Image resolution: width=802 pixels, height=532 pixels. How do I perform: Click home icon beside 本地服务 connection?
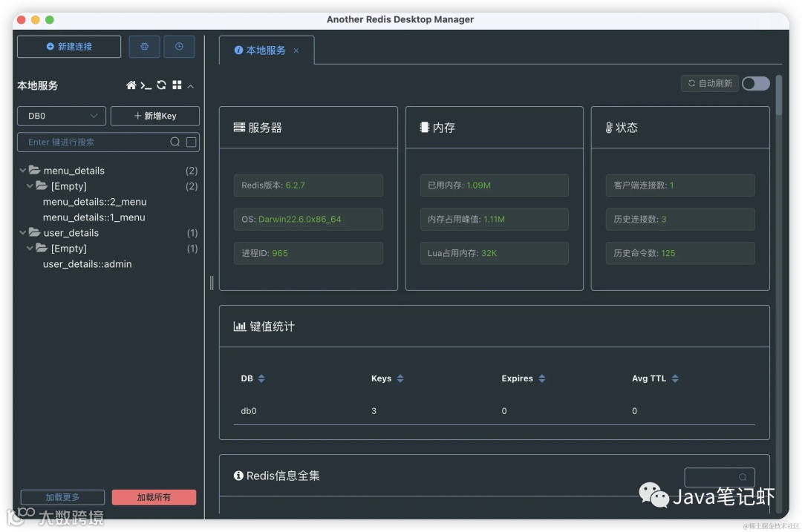click(131, 85)
